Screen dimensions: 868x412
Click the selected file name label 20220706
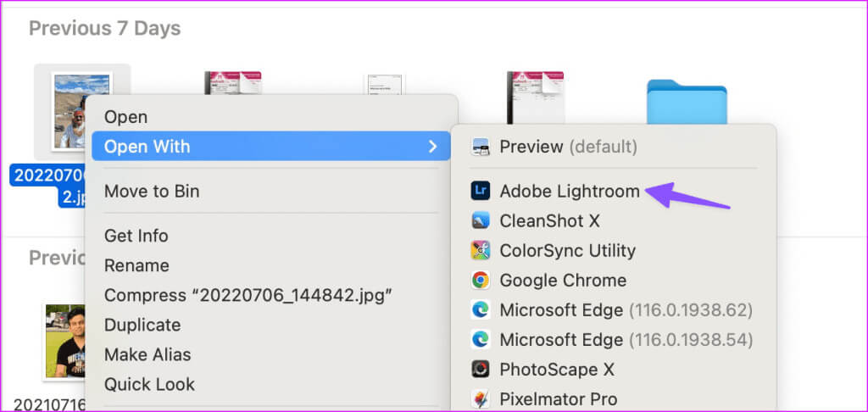48,175
